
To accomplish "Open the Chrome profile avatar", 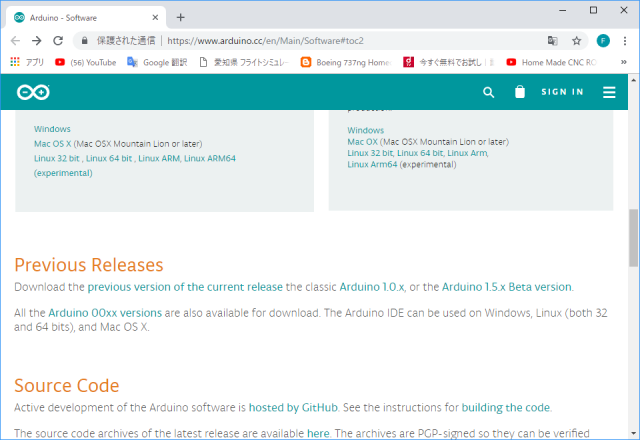I will click(x=603, y=41).
